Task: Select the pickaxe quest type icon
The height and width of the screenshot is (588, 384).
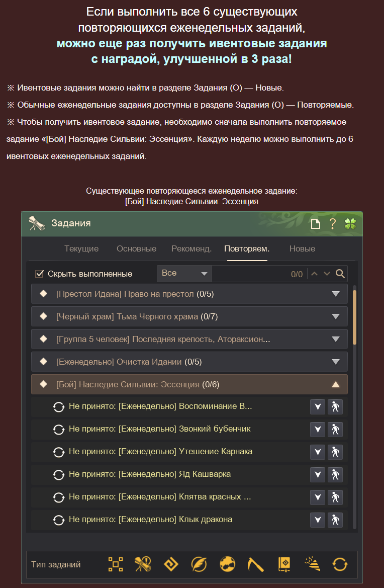Action: coord(255,564)
